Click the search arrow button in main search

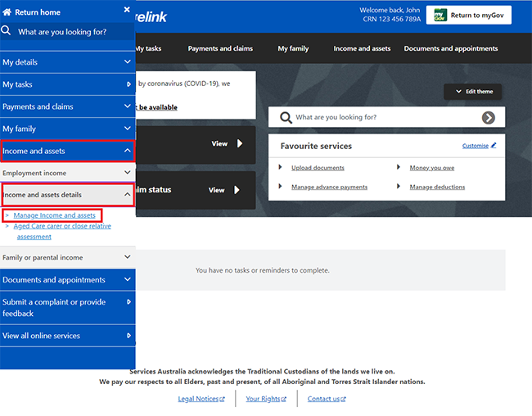pos(489,118)
